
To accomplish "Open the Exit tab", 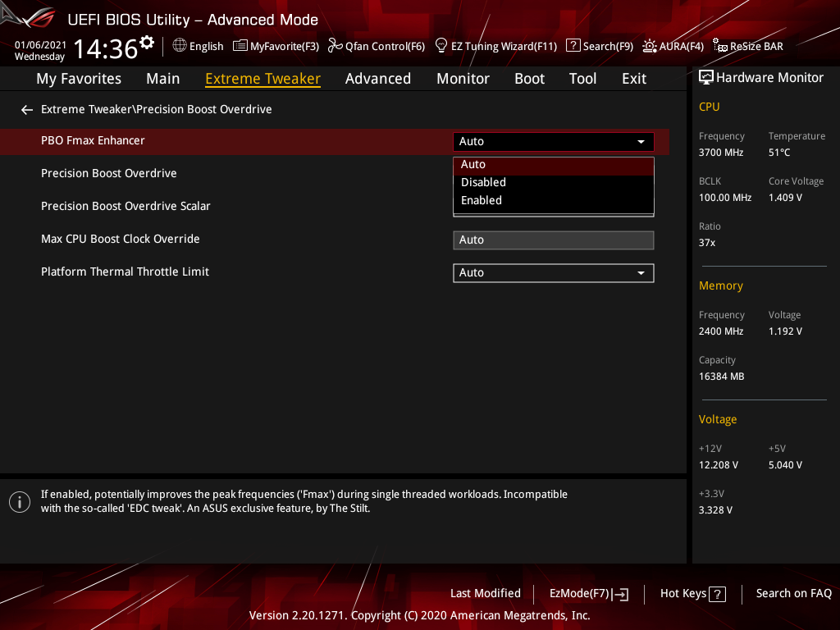I will [x=634, y=79].
